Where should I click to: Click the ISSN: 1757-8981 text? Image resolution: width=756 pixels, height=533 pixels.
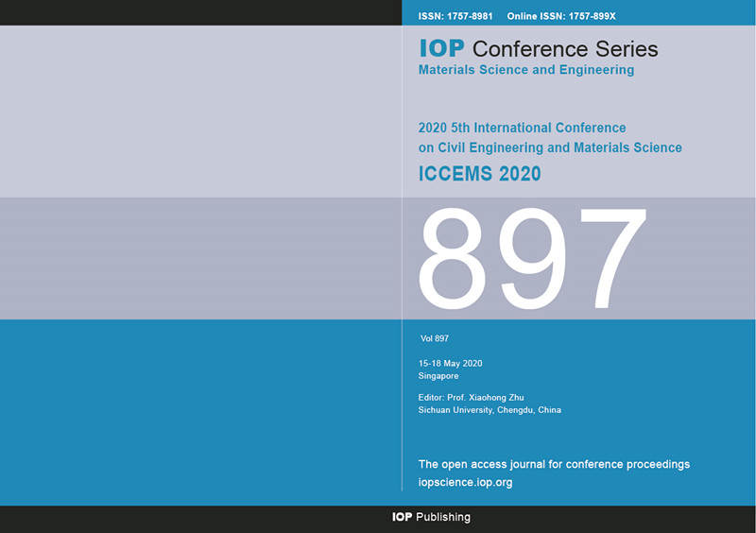[455, 16]
